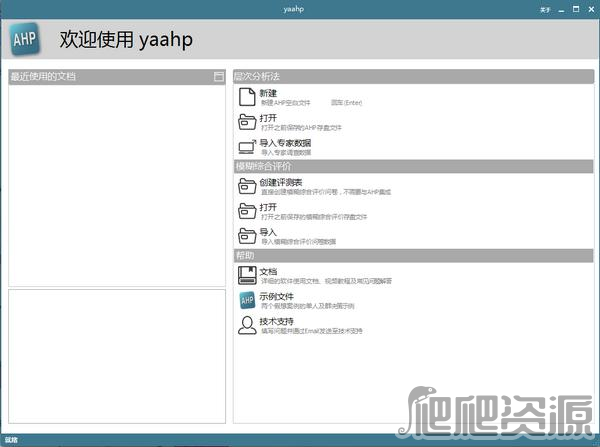The width and height of the screenshot is (600, 447).
Task: Click the icon in recent documents panel header
Action: [218, 76]
